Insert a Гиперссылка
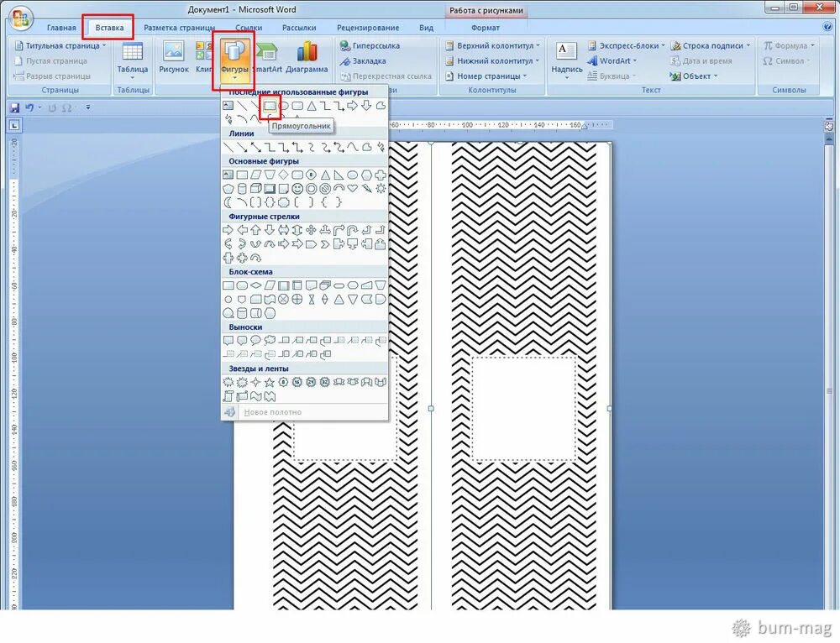 pyautogui.click(x=370, y=45)
